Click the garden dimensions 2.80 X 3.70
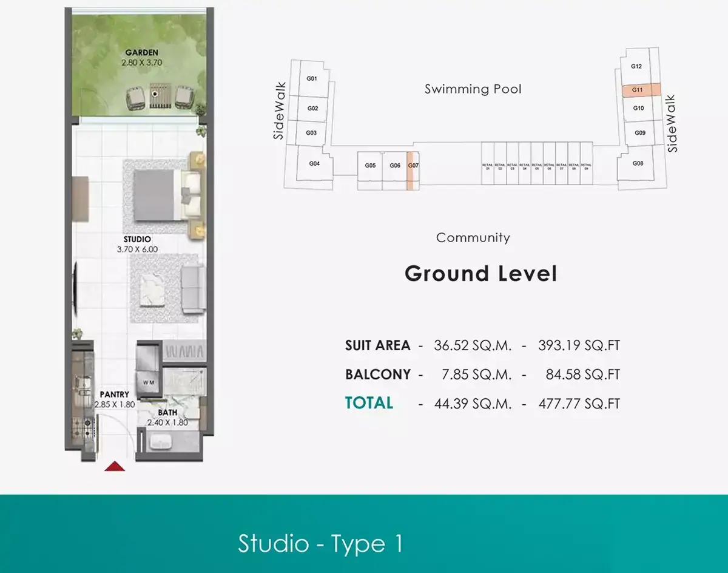This screenshot has width=728, height=573. [x=143, y=62]
